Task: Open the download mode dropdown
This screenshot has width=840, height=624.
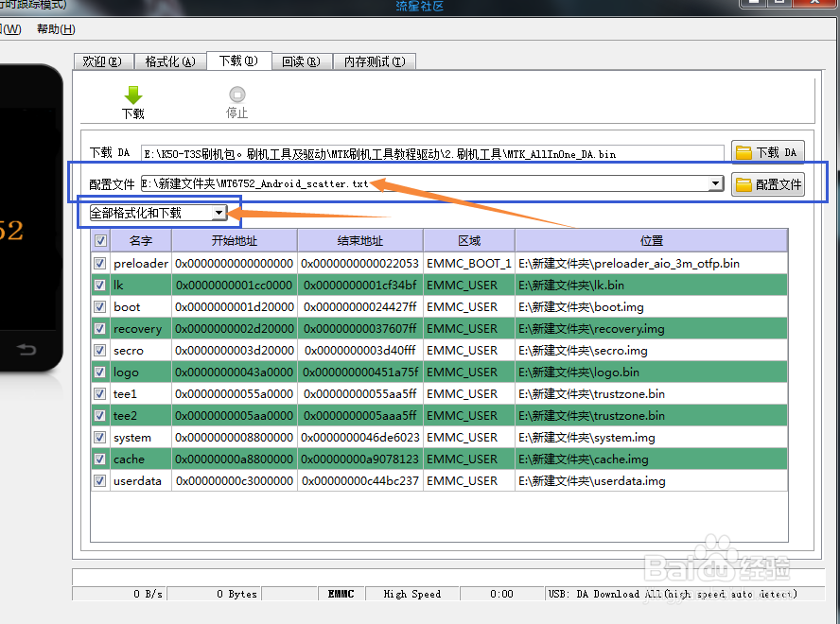Action: [x=219, y=214]
